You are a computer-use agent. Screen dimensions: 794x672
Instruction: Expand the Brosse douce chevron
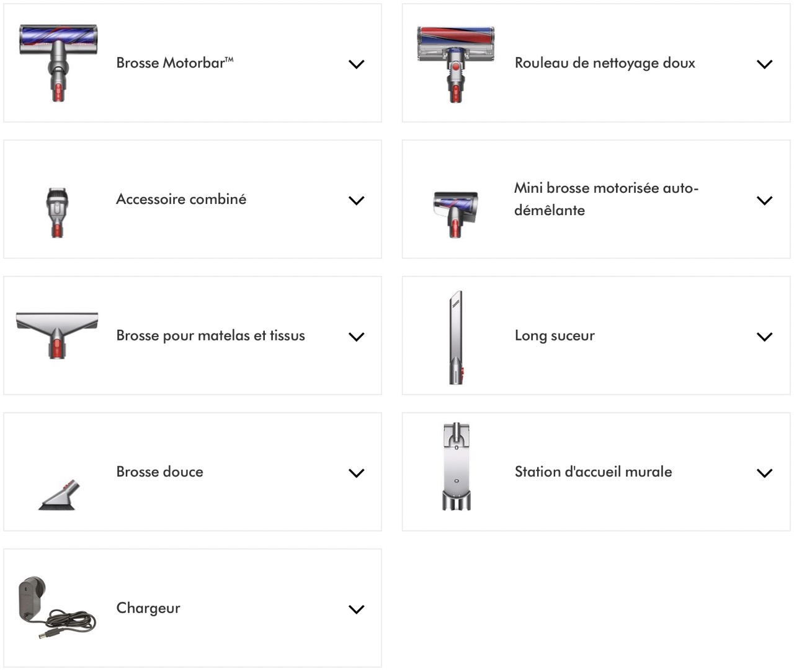[356, 473]
